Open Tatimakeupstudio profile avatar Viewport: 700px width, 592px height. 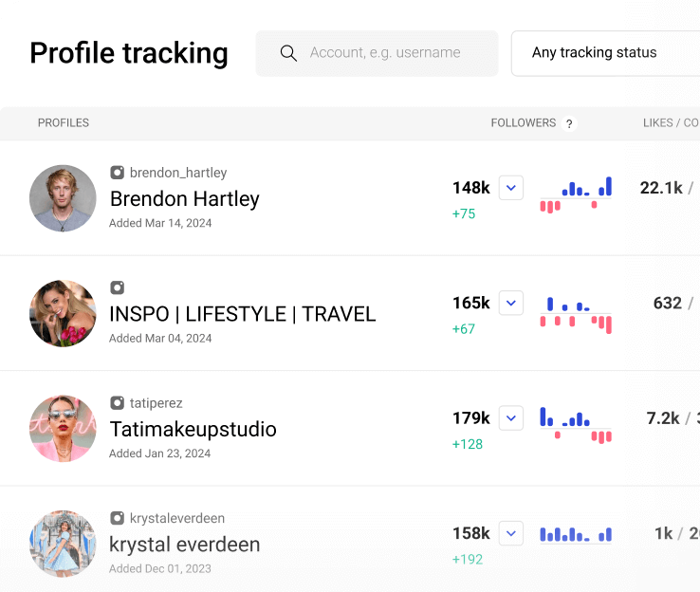tap(63, 429)
